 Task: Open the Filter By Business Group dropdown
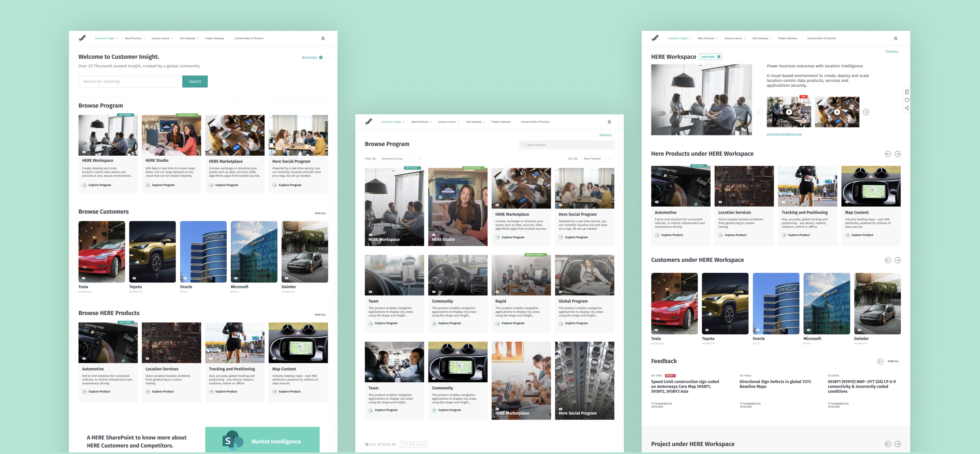click(x=401, y=158)
